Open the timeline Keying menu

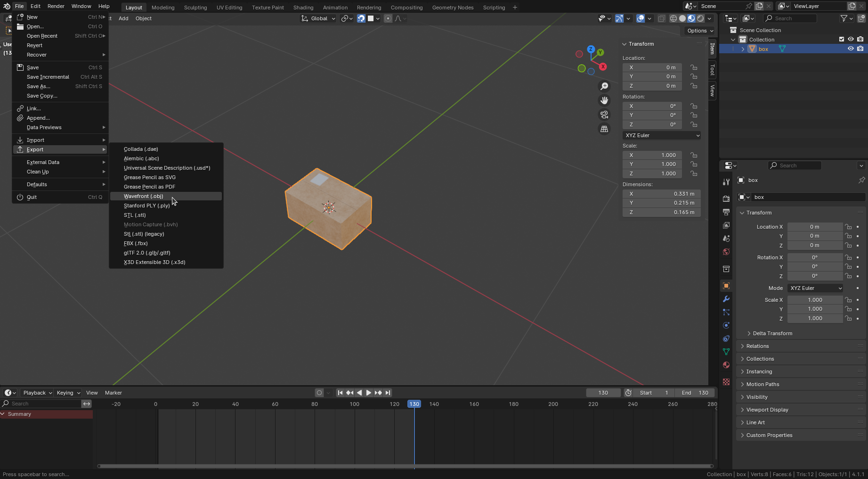68,393
